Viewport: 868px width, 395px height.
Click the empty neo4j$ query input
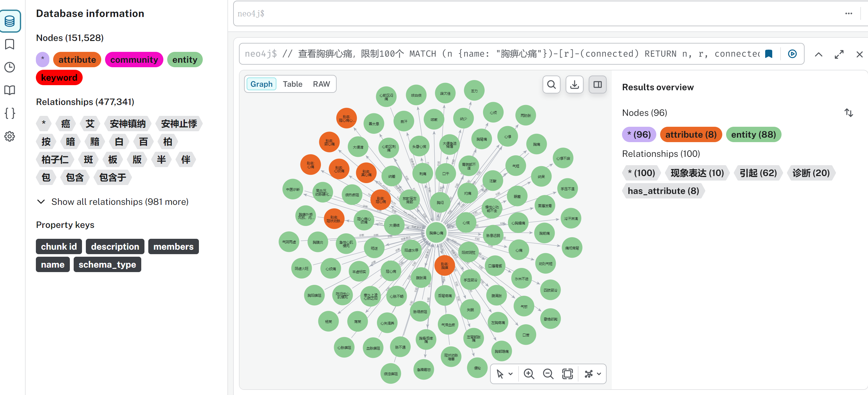tap(505, 13)
